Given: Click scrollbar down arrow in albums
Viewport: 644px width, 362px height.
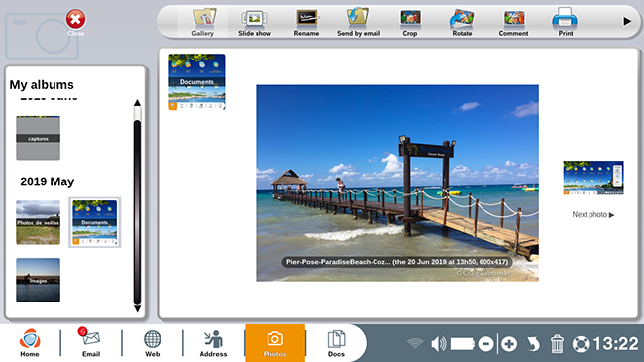Looking at the screenshot, I should click(137, 308).
